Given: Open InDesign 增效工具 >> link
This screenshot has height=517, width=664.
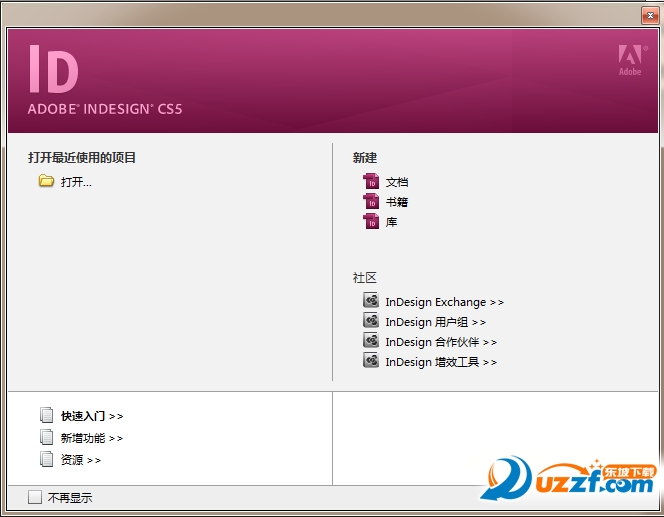Looking at the screenshot, I should (441, 362).
